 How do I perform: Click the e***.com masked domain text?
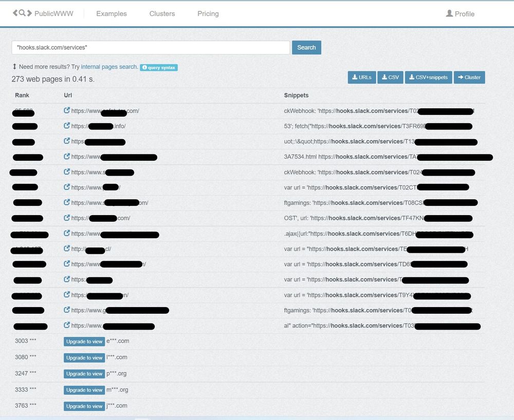(118, 341)
